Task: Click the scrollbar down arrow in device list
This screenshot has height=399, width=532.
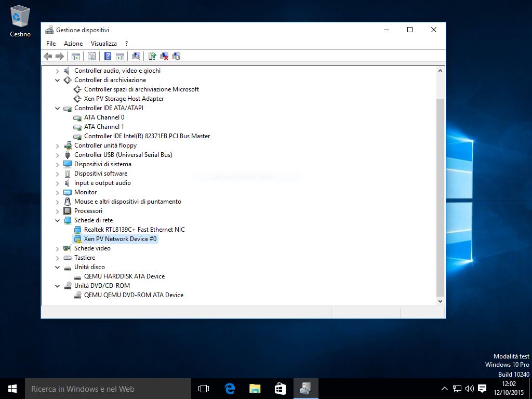Action: pos(441,301)
